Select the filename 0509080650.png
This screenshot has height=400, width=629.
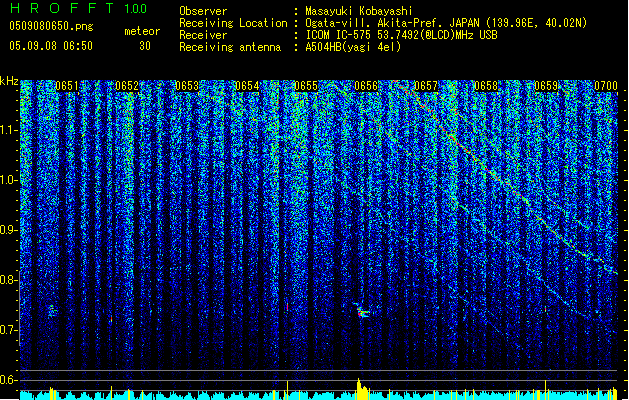click(51, 26)
